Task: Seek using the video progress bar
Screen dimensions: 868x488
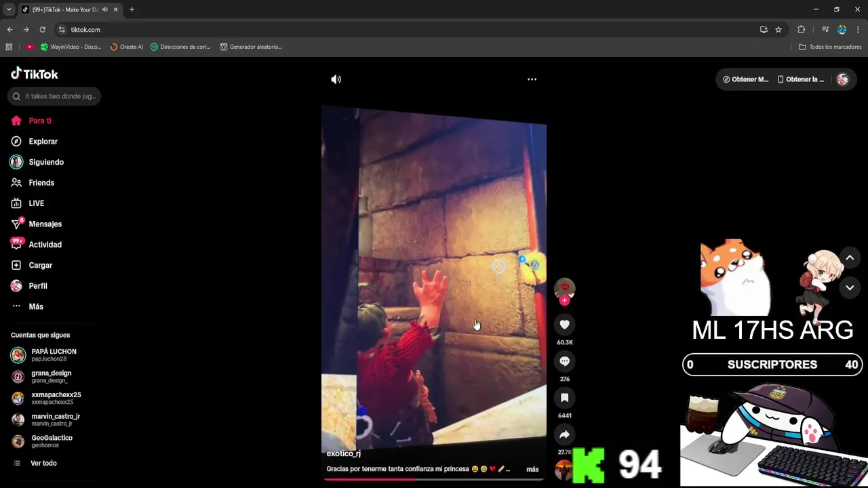Action: [434, 479]
